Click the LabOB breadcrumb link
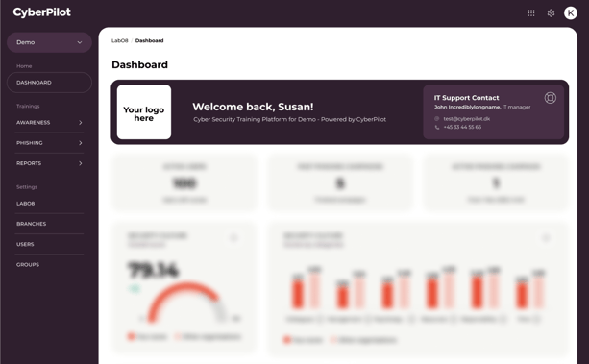Image resolution: width=589 pixels, height=364 pixels. pos(119,40)
